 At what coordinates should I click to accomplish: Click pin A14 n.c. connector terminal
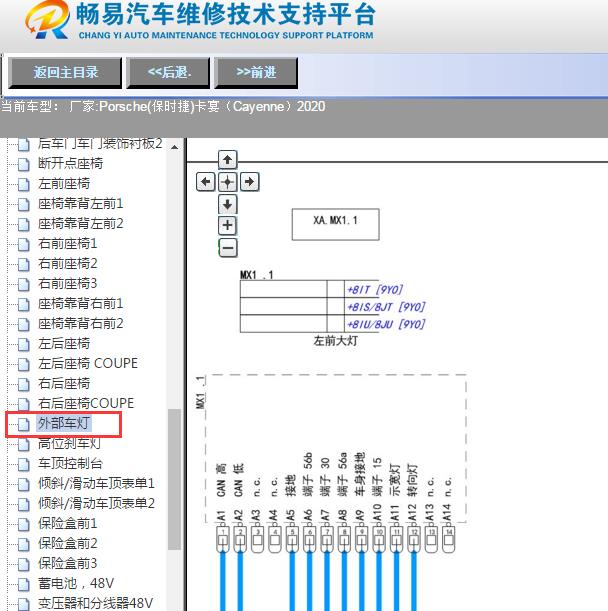point(449,539)
